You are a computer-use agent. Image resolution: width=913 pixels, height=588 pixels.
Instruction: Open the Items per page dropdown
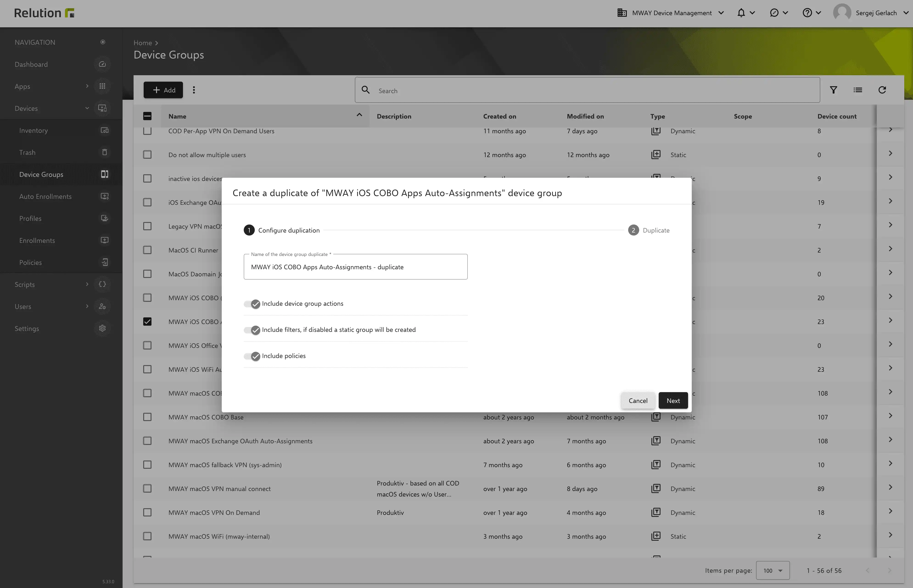pos(772,570)
